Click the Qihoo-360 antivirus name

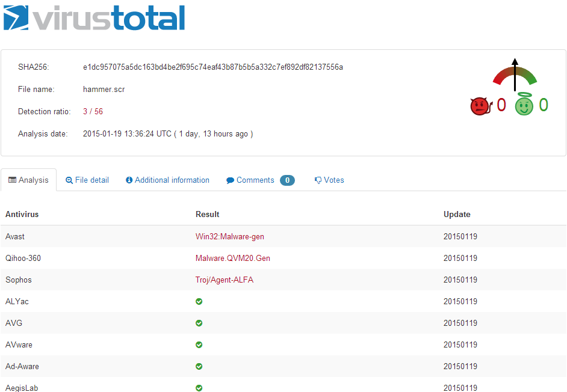pyautogui.click(x=23, y=258)
